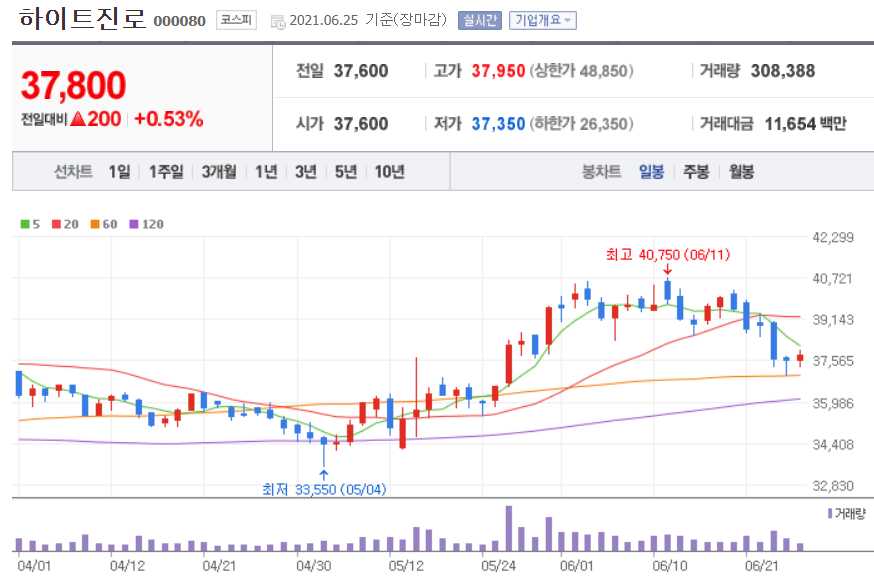Click the 35,986 price axis label
The width and height of the screenshot is (874, 584).
(833, 403)
